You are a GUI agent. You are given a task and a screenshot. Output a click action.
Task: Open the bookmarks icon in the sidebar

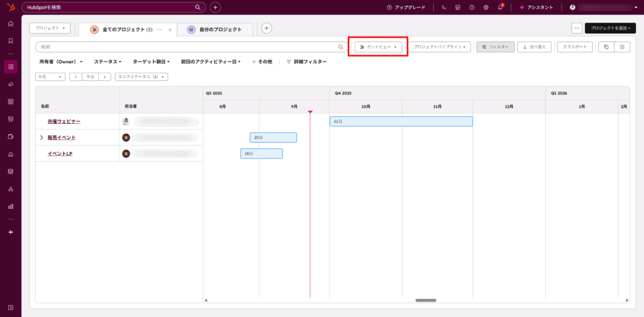tap(11, 41)
